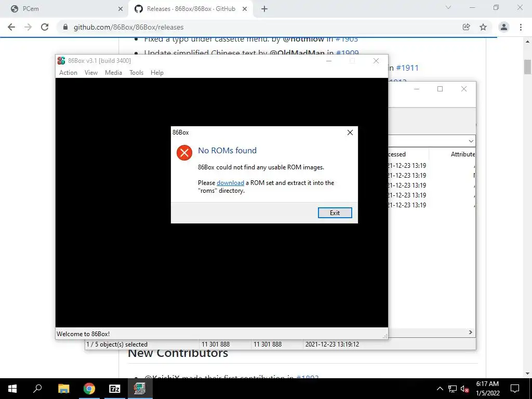Open Chrome three-dot menu

point(521,27)
